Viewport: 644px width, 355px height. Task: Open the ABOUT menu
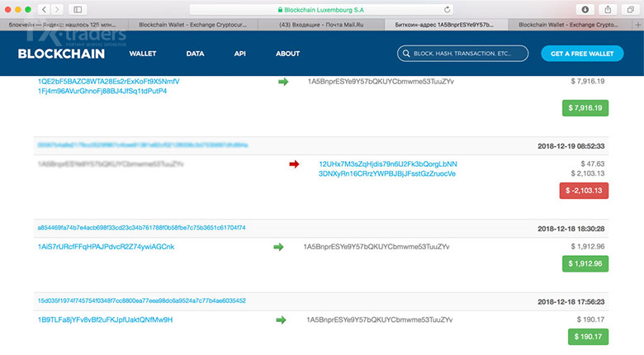tap(287, 54)
